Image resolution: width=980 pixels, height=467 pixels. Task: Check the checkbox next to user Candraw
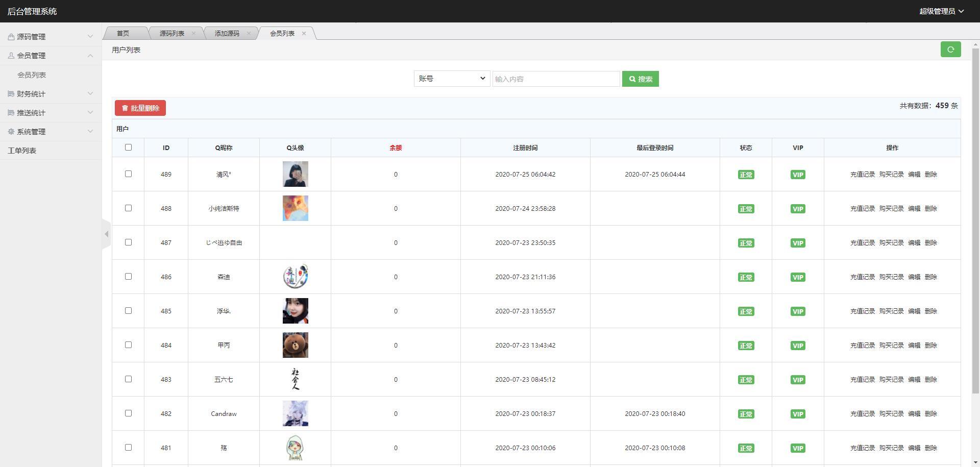(x=128, y=413)
